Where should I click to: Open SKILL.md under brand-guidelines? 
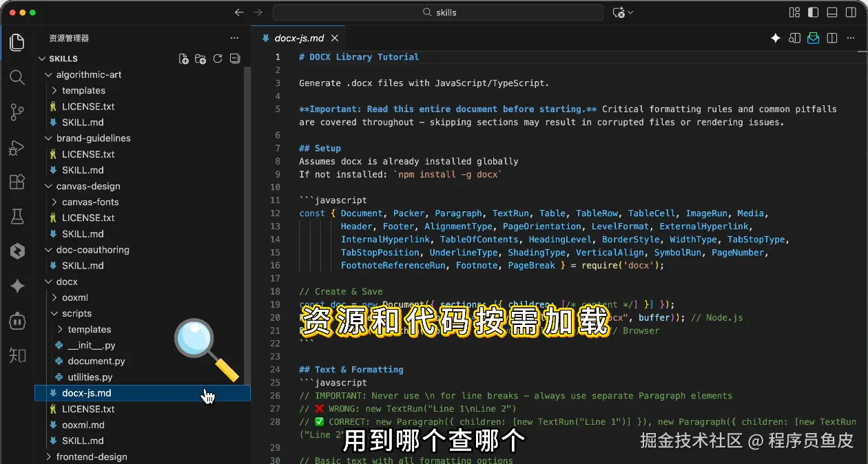tap(83, 170)
